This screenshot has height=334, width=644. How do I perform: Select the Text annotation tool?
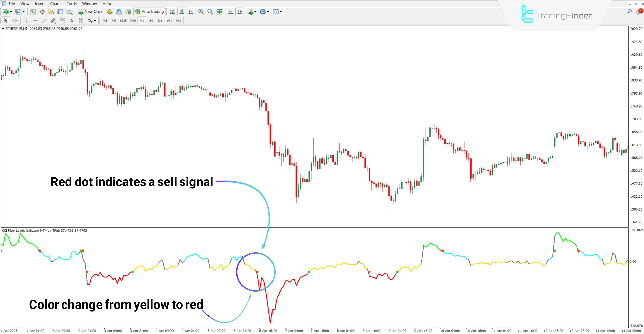(72, 20)
